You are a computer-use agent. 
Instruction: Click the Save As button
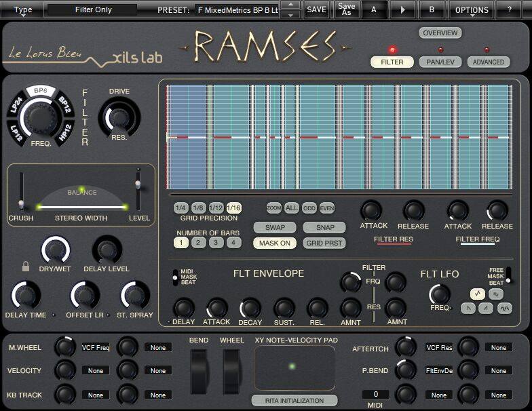[x=346, y=9]
